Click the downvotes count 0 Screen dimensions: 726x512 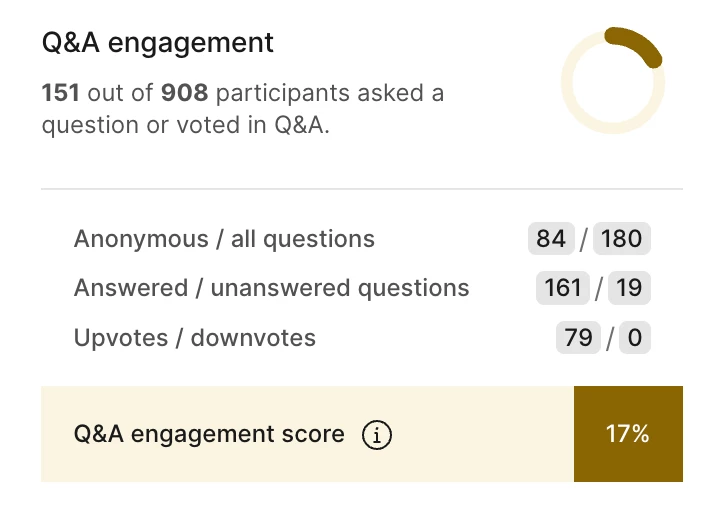click(x=635, y=337)
